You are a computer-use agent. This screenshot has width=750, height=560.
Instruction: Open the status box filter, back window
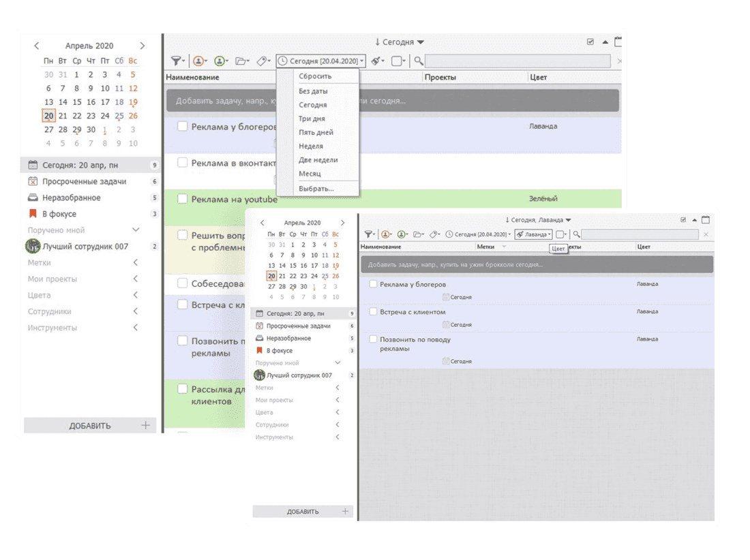tap(398, 61)
